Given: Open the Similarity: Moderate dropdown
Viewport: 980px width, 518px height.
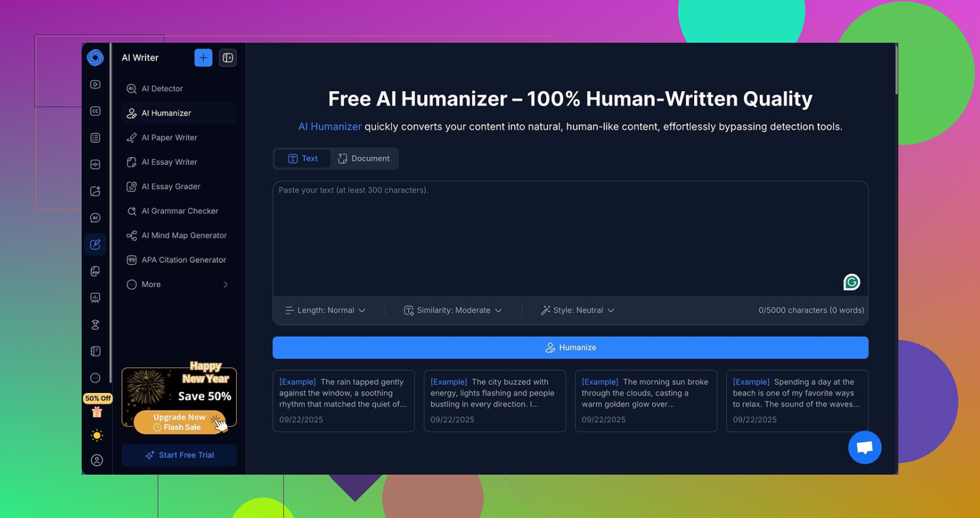Looking at the screenshot, I should [x=453, y=310].
